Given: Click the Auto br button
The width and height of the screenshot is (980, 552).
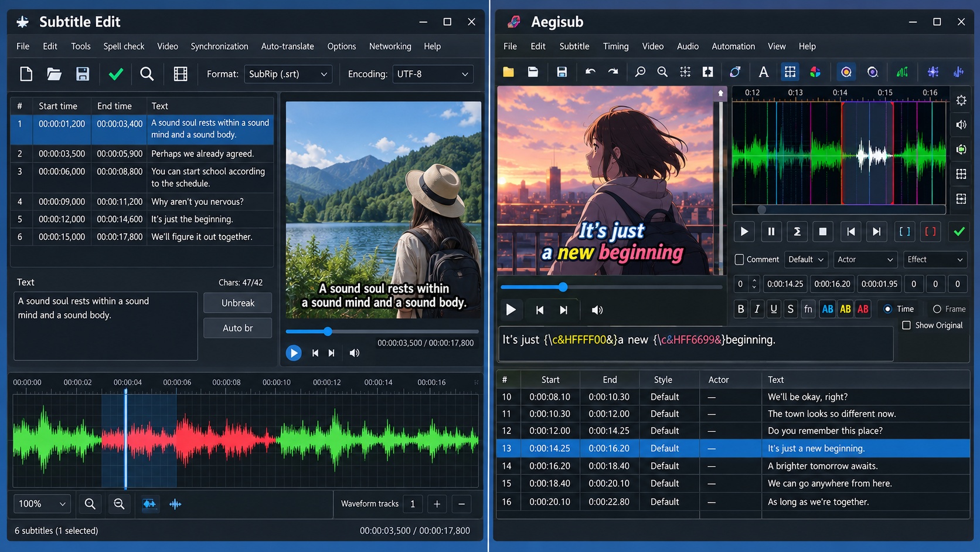Looking at the screenshot, I should tap(237, 328).
